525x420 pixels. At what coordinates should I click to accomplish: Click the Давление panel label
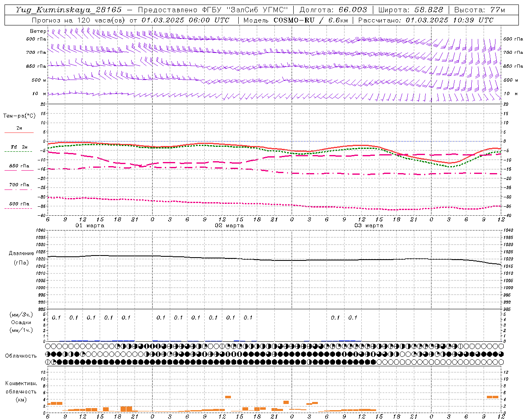pos(21,253)
